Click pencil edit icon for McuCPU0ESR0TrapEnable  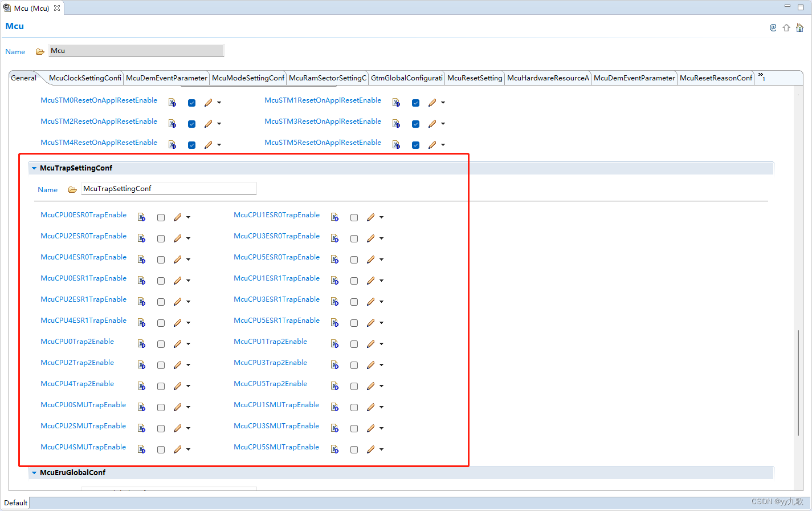[x=178, y=217]
